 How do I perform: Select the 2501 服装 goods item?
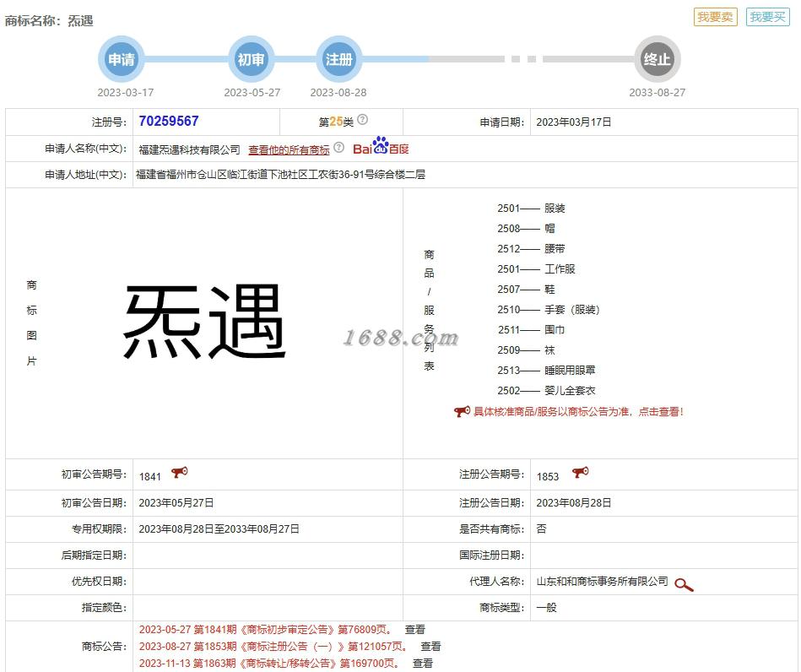coord(531,208)
